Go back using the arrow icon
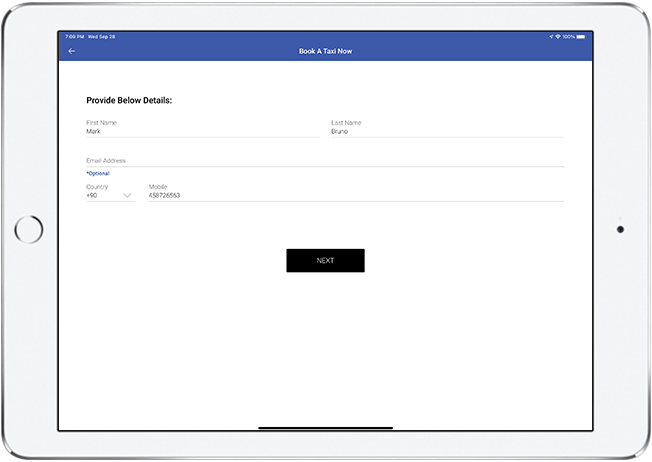 pyautogui.click(x=72, y=51)
